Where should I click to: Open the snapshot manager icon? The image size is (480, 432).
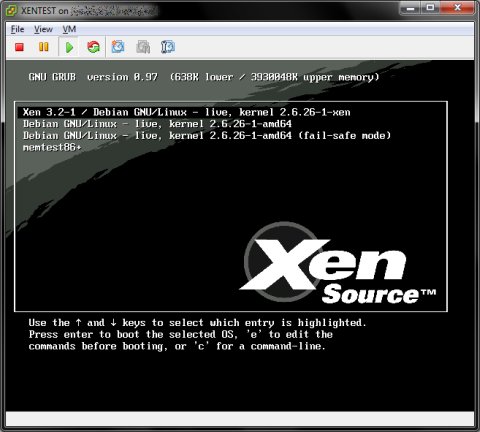[x=168, y=47]
